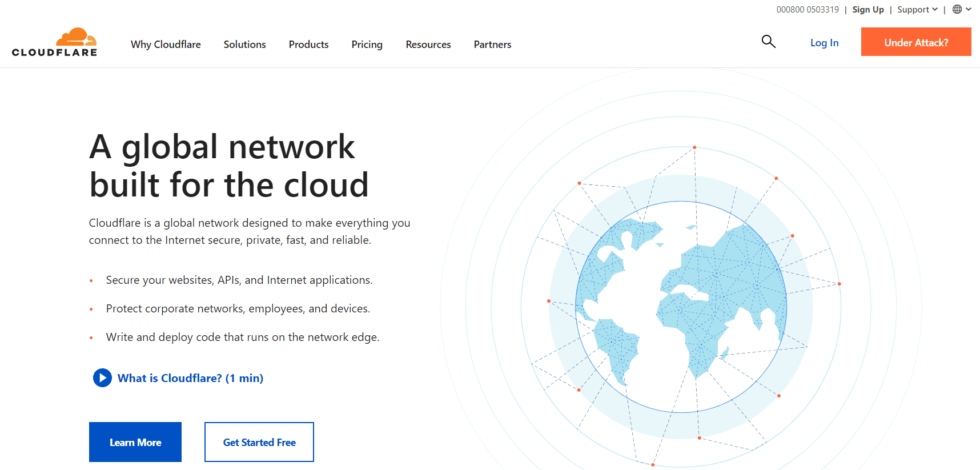980x470 pixels.
Task: Open the Resources menu
Action: (428, 45)
